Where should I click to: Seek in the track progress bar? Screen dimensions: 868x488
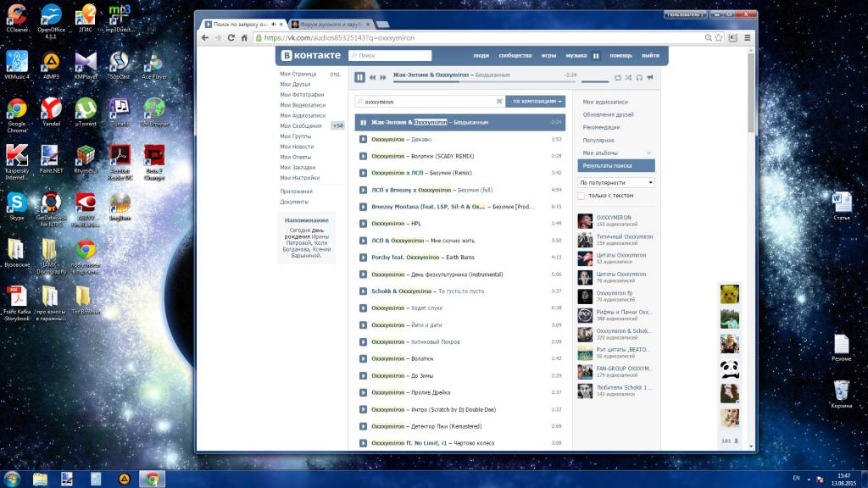coord(485,82)
